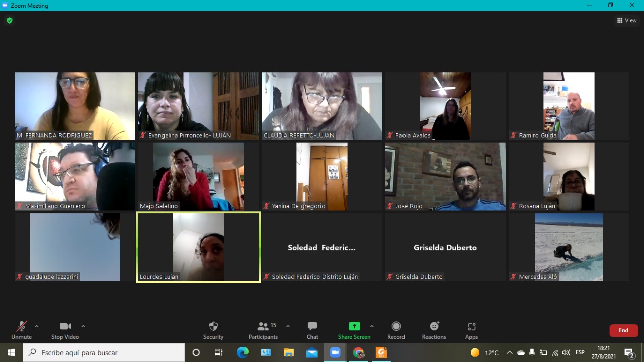The height and width of the screenshot is (362, 644).
Task: Click the red End meeting button
Action: pyautogui.click(x=623, y=330)
